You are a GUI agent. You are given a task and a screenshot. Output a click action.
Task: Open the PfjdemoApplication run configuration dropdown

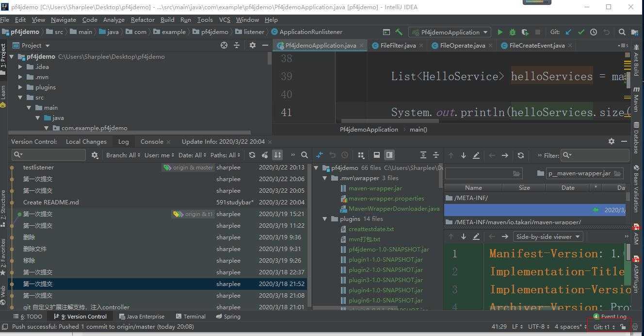pos(450,32)
